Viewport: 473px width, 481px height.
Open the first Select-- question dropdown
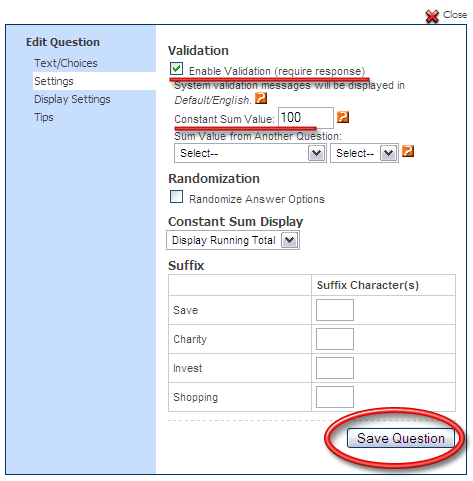point(250,153)
